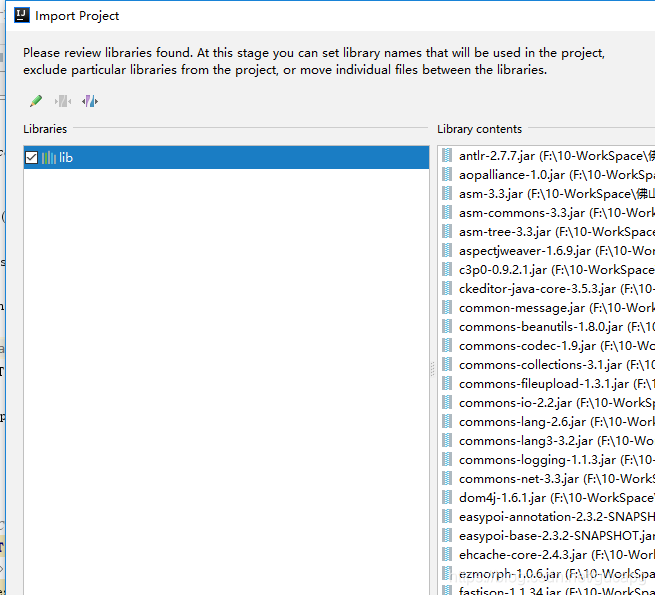
Task: Click the IntelliJ logo in title bar
Action: [22, 15]
